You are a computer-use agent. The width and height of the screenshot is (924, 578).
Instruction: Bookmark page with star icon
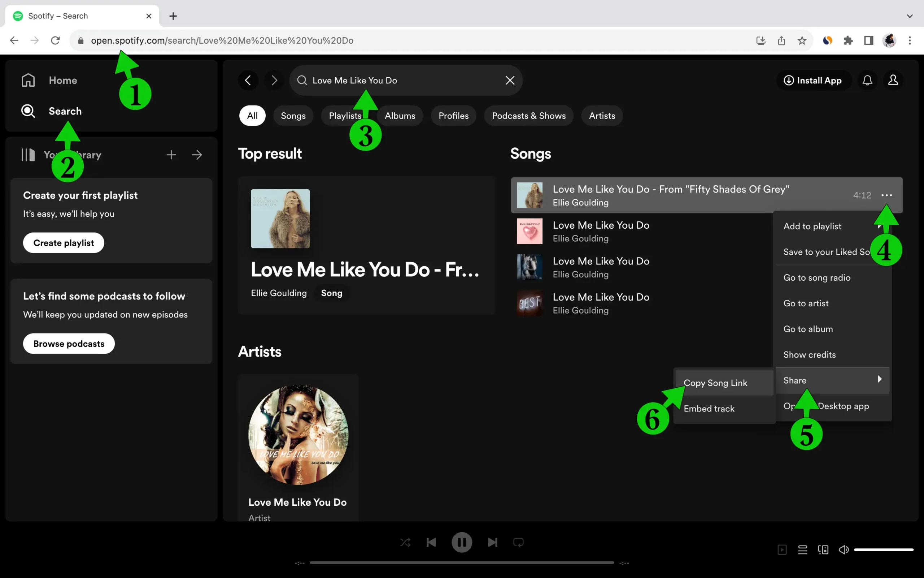click(x=802, y=40)
